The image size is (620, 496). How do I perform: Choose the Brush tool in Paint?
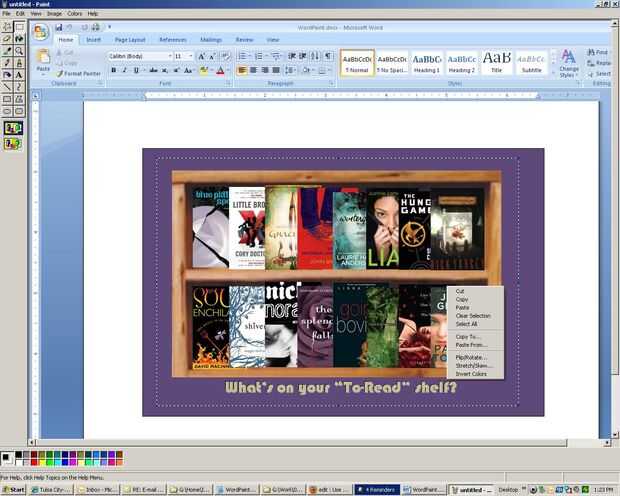[19, 62]
